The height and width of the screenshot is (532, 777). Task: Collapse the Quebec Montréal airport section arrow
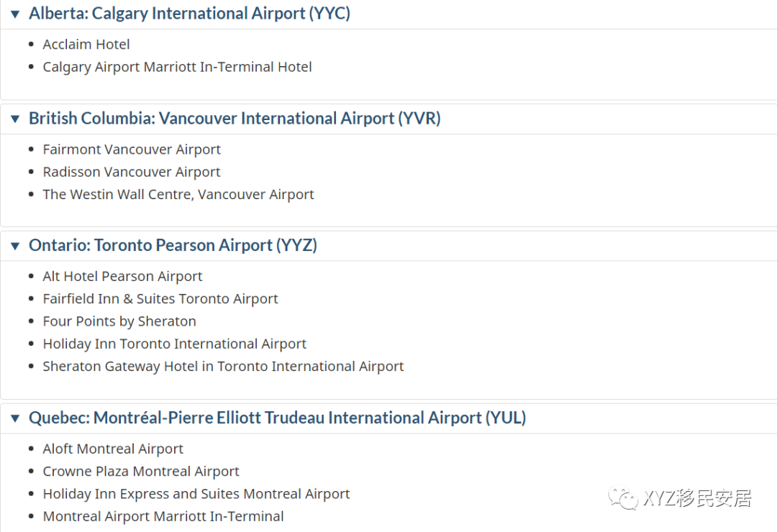[15, 419]
